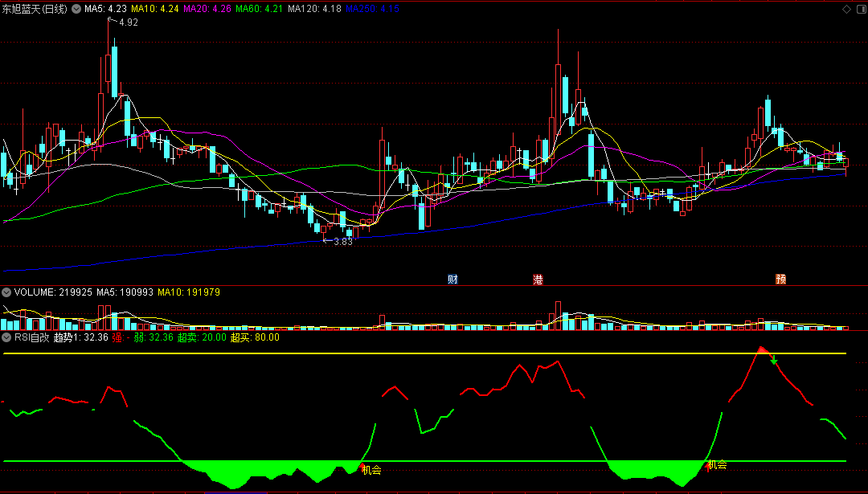Click the MA5: 4.23 label
The height and width of the screenshot is (494, 868).
[x=106, y=9]
